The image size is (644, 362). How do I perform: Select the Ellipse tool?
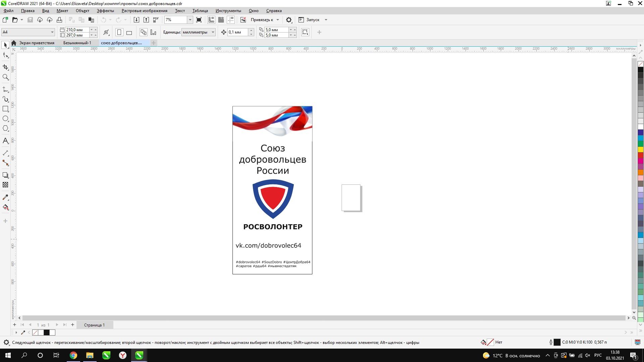(5, 119)
